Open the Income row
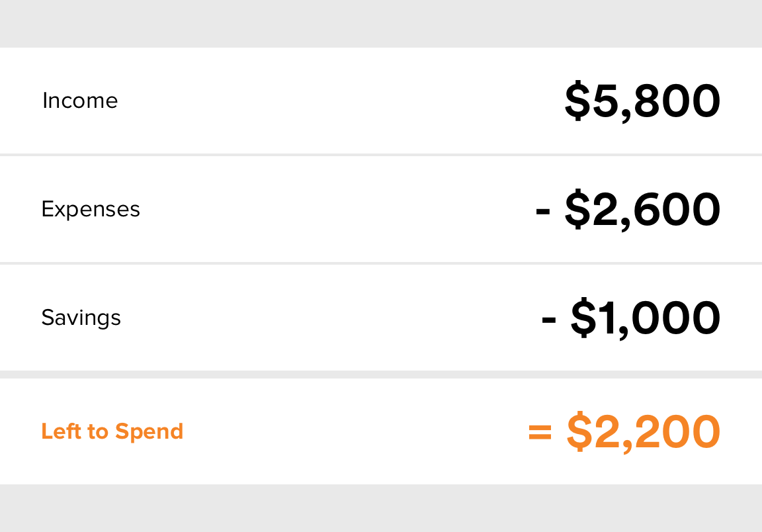The width and height of the screenshot is (762, 532). [381, 101]
